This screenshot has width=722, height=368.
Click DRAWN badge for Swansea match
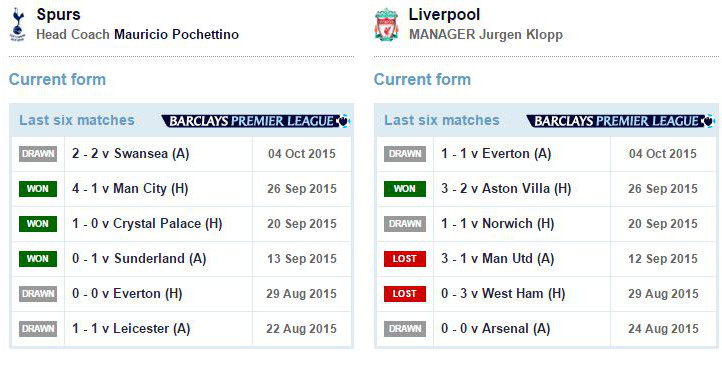coord(38,154)
